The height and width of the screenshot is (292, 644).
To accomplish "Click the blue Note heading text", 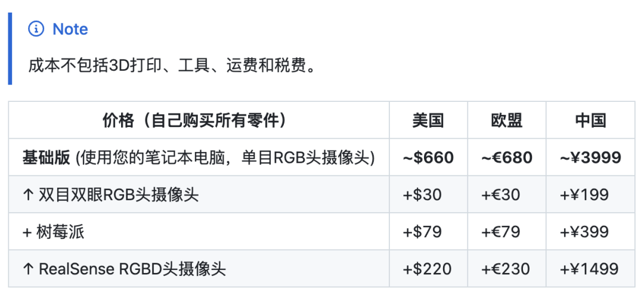I will [70, 29].
